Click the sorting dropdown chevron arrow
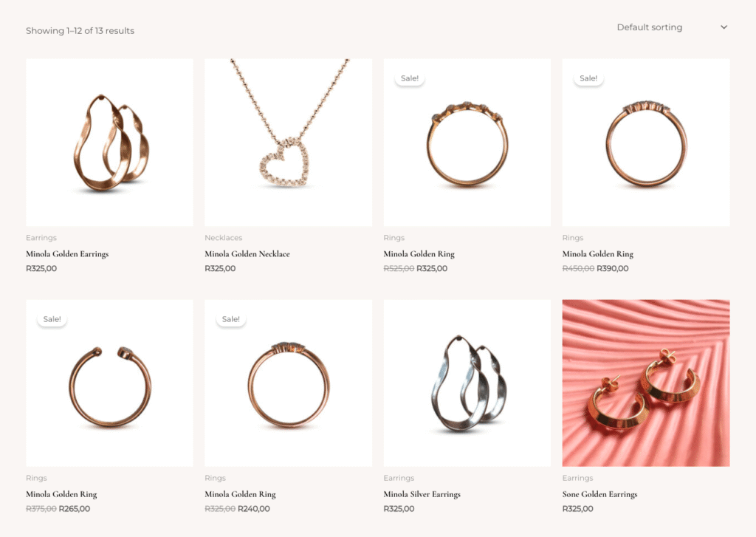The image size is (756, 537). click(x=724, y=27)
